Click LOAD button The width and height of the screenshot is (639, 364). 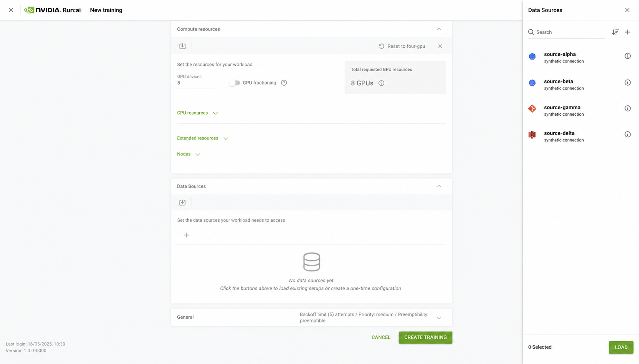[621, 347]
